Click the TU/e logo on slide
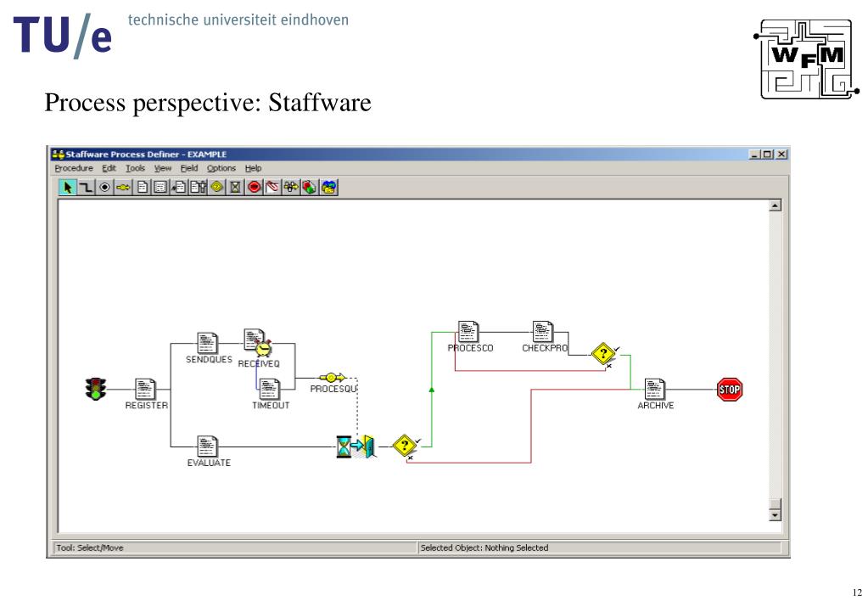Image resolution: width=868 pixels, height=601 pixels. point(63,36)
